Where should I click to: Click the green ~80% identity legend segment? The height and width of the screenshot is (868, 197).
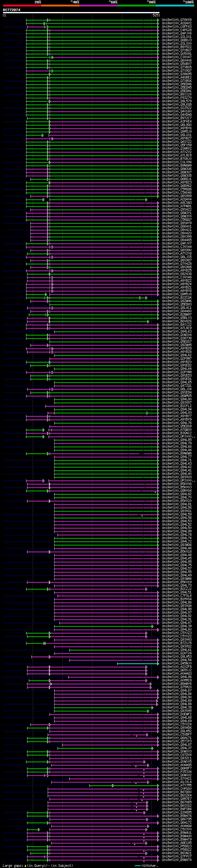pyautogui.click(x=136, y=6)
